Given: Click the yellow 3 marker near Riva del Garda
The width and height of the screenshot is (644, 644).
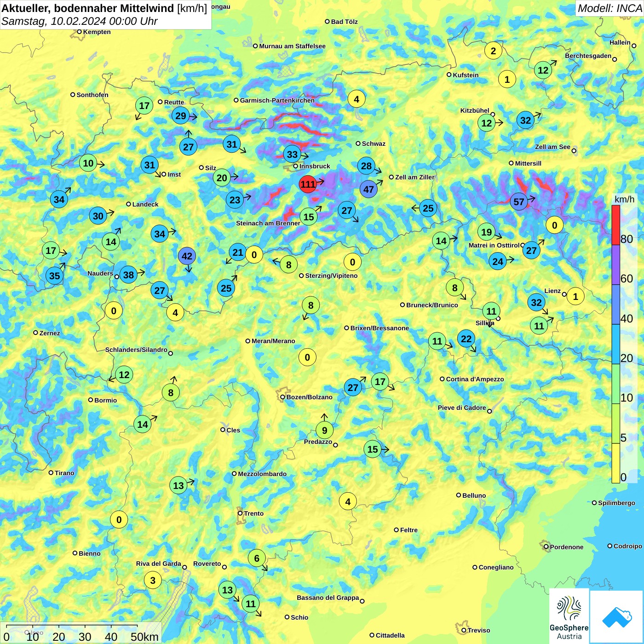Looking at the screenshot, I should 153,581.
